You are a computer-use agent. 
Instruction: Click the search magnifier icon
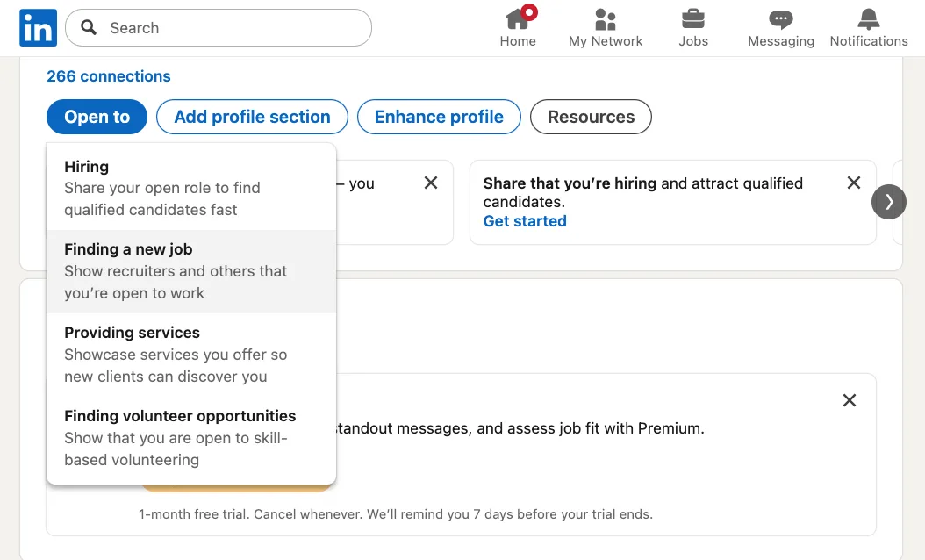click(x=89, y=28)
